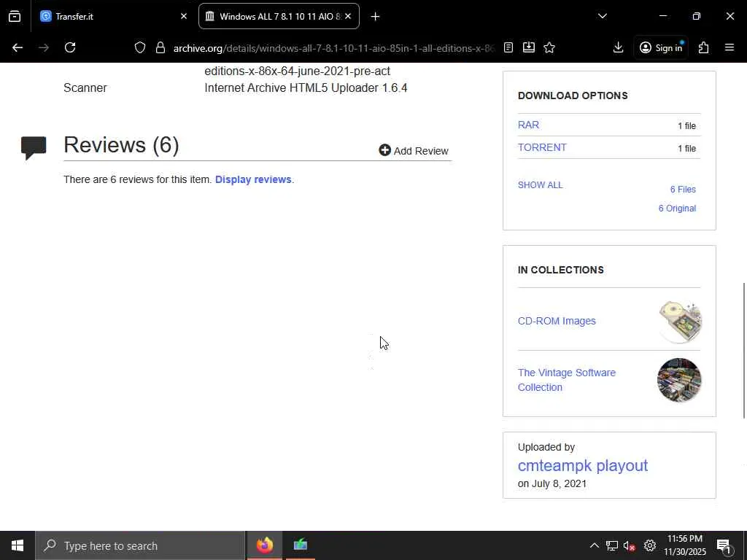Select the 'Scanner' field label

(85, 87)
